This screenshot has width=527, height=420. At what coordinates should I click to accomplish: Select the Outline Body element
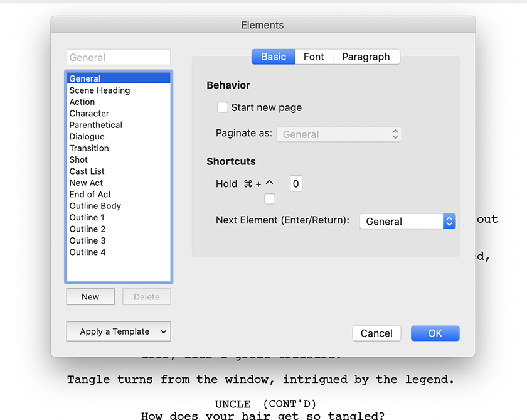95,206
